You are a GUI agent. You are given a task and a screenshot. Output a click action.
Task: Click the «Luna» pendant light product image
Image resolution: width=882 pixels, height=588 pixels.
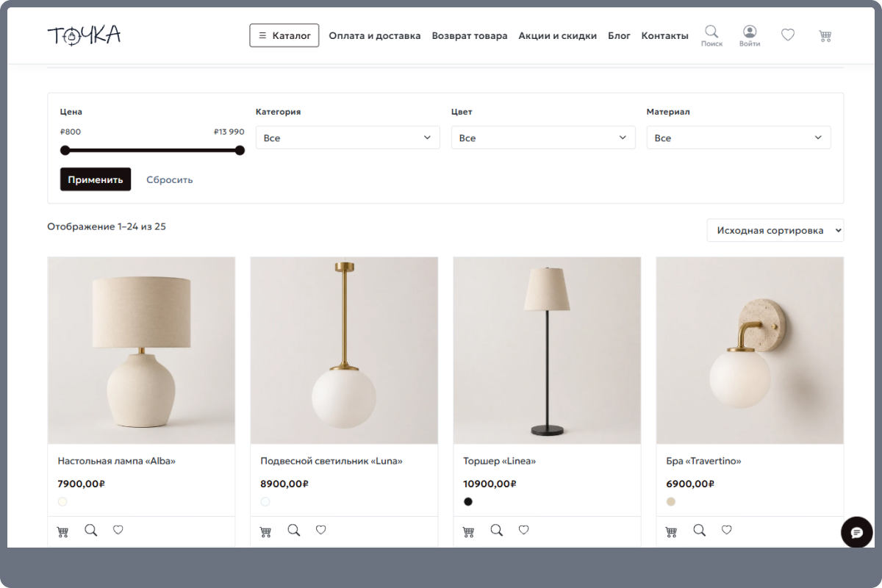(344, 351)
